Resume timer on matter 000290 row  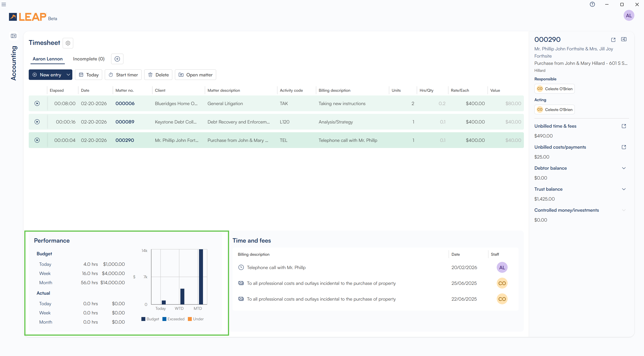(x=37, y=140)
